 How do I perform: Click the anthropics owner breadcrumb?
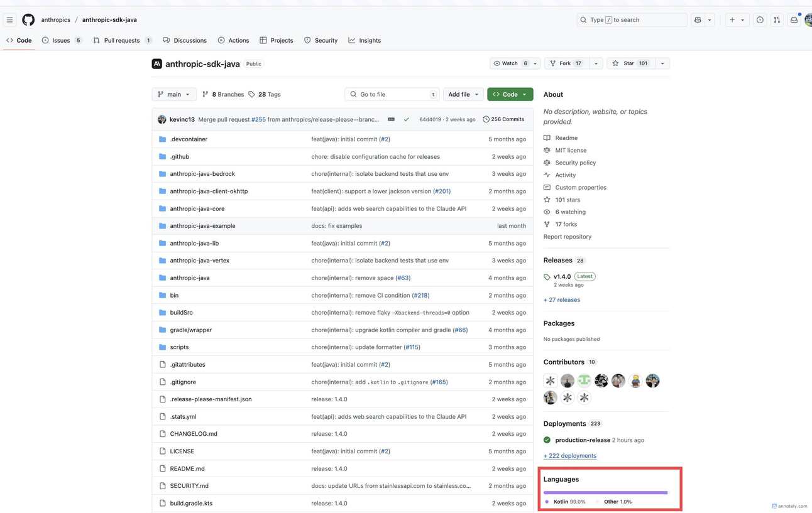56,20
